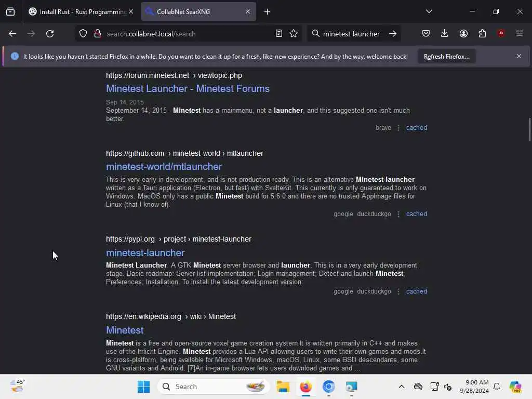Open cached link for PyPI minetest-launcher result
The width and height of the screenshot is (532, 399).
[x=417, y=291]
